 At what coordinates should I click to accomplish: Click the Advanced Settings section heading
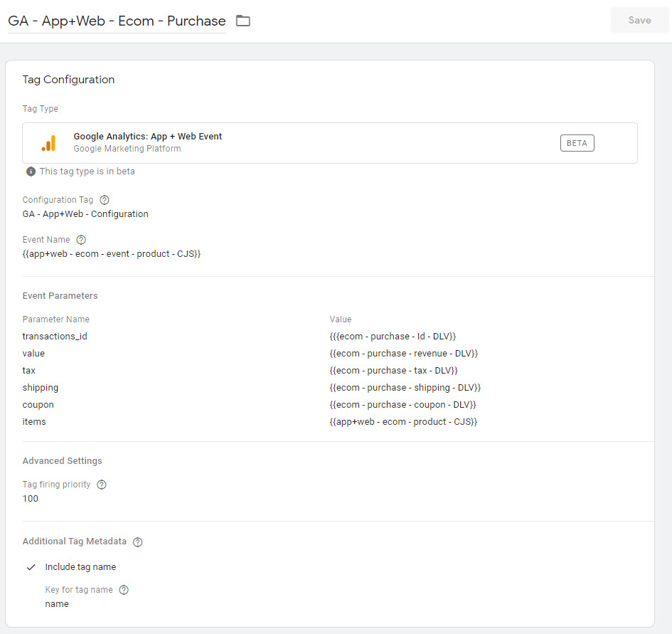(62, 460)
